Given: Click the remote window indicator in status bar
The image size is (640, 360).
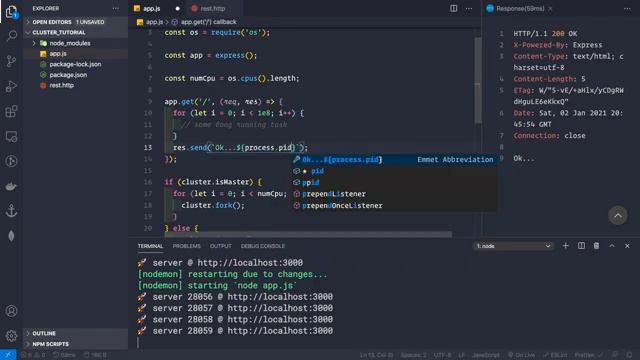Looking at the screenshot, I should pyautogui.click(x=8, y=355).
